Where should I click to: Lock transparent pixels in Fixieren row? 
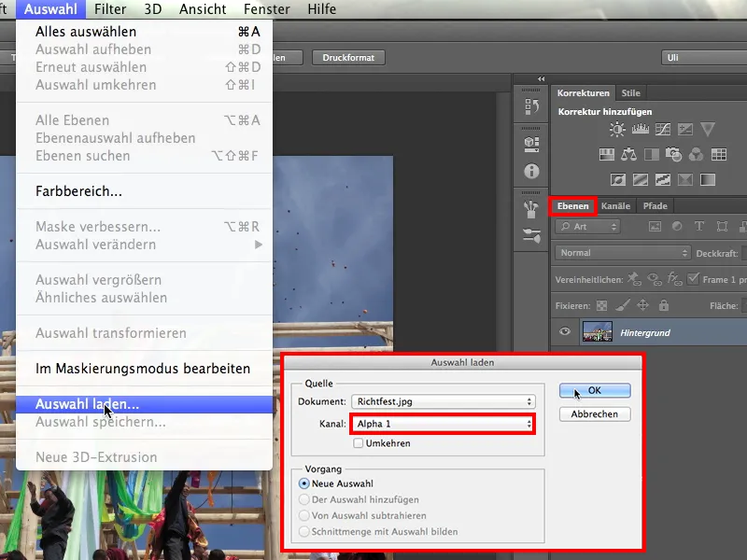[601, 306]
